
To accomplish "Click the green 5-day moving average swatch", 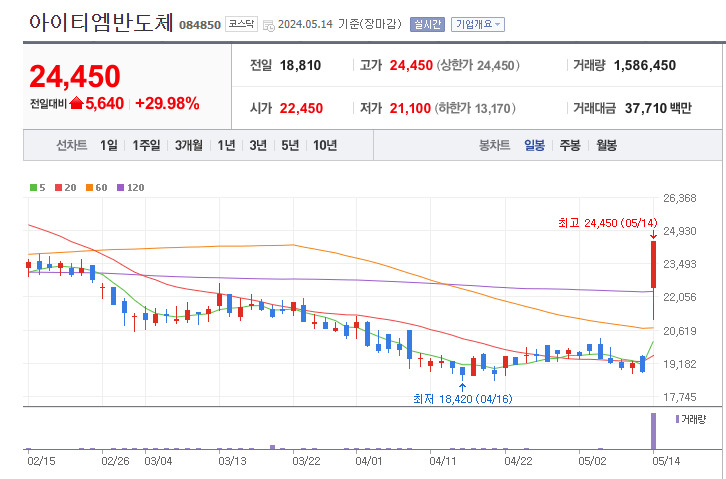I will [x=33, y=187].
